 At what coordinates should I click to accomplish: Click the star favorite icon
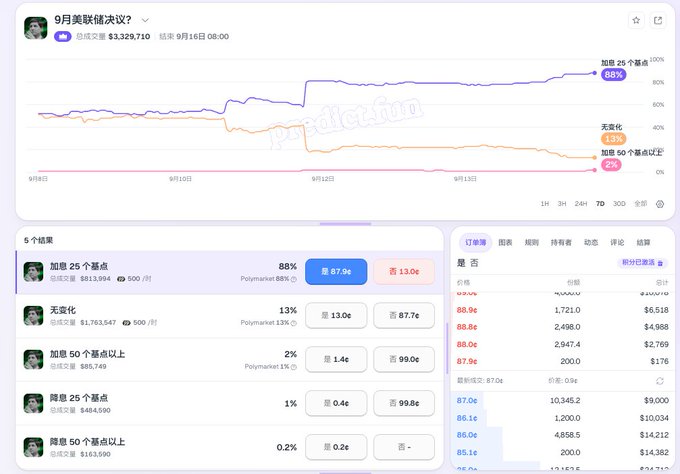636,20
